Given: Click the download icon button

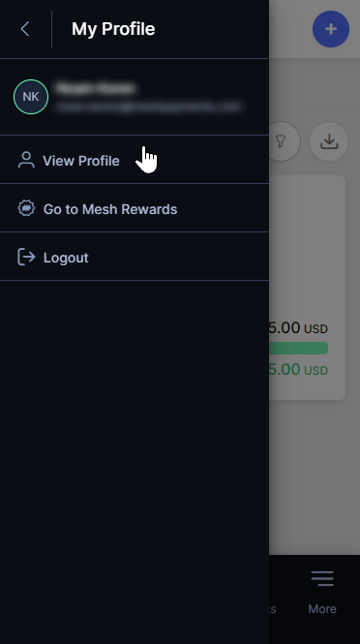Looking at the screenshot, I should pyautogui.click(x=329, y=141).
